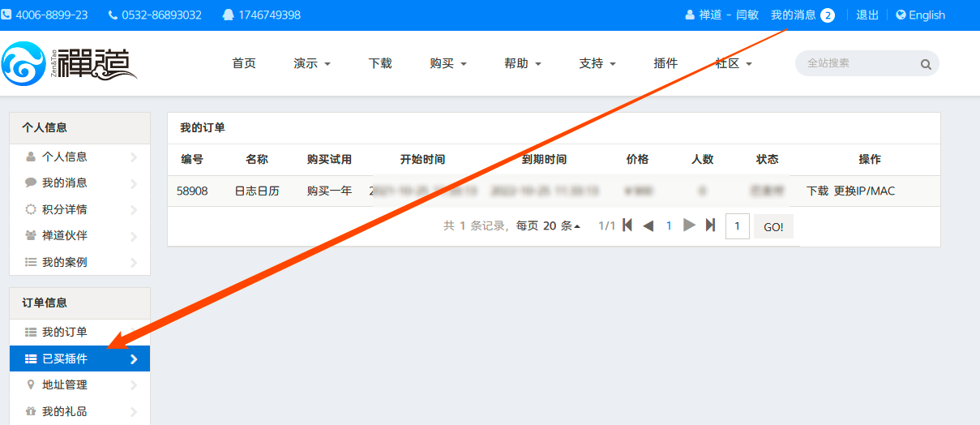Click the gift icon beside 我的礼品
Image resolution: width=980 pixels, height=425 pixels.
pos(31,411)
